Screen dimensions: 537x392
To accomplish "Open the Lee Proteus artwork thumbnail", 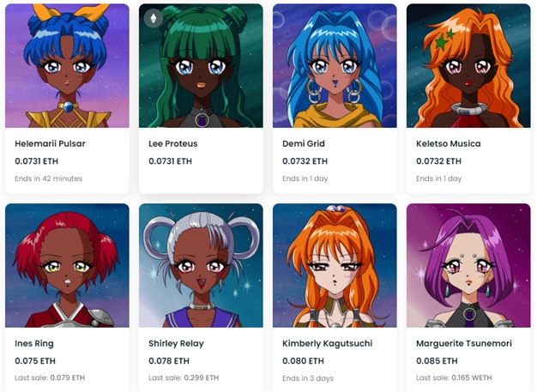I will point(201,66).
